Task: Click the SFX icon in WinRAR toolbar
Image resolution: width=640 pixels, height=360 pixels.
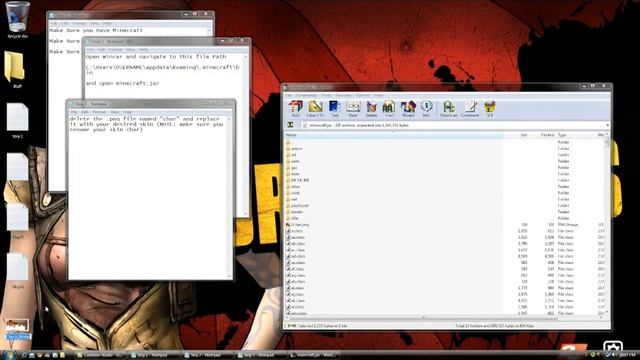Action: (x=489, y=109)
